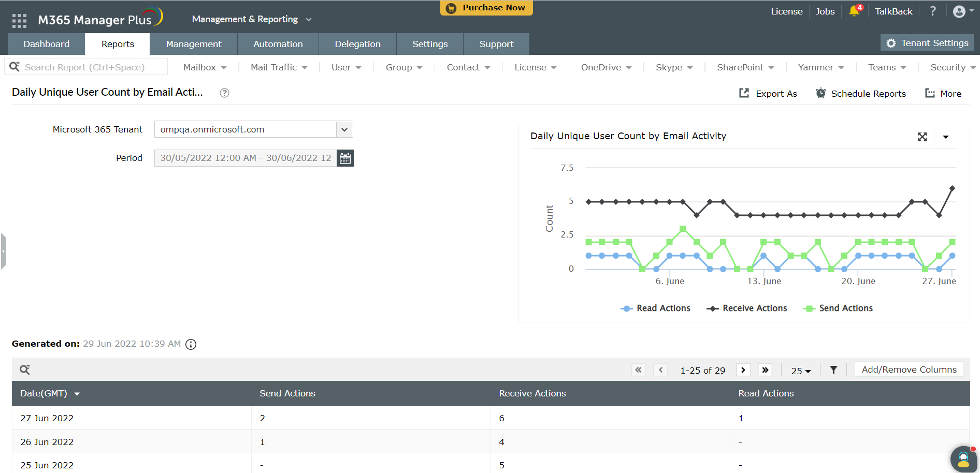Viewport: 980px width, 473px height.
Task: Click the Purchase Now button
Action: tap(486, 8)
